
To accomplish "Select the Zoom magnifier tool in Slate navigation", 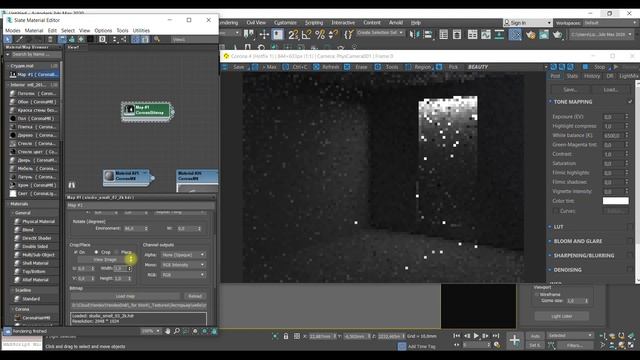I will tap(177, 331).
